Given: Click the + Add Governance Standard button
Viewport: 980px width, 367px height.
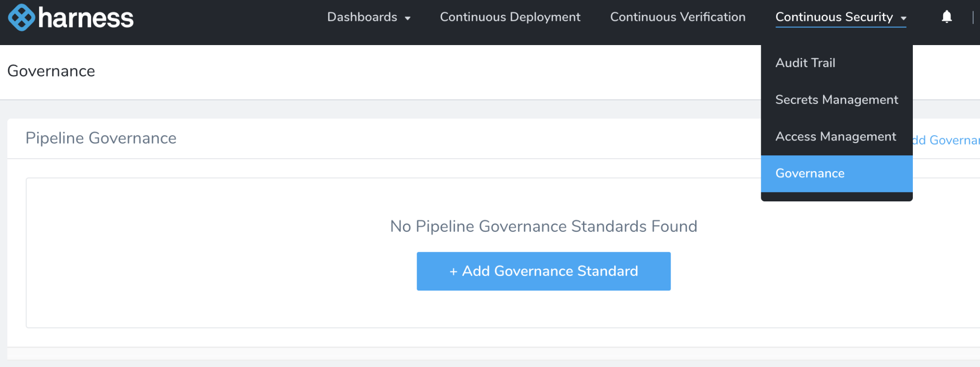Looking at the screenshot, I should pos(543,271).
